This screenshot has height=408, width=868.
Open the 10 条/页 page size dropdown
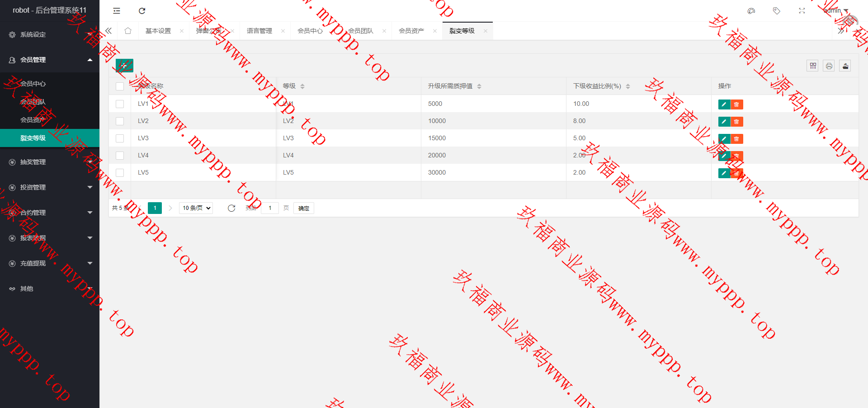(x=196, y=208)
